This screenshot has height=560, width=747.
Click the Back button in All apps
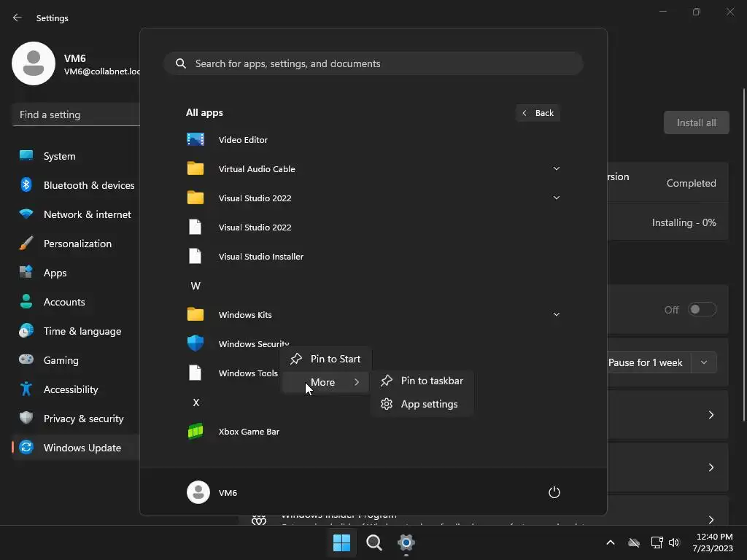click(538, 113)
